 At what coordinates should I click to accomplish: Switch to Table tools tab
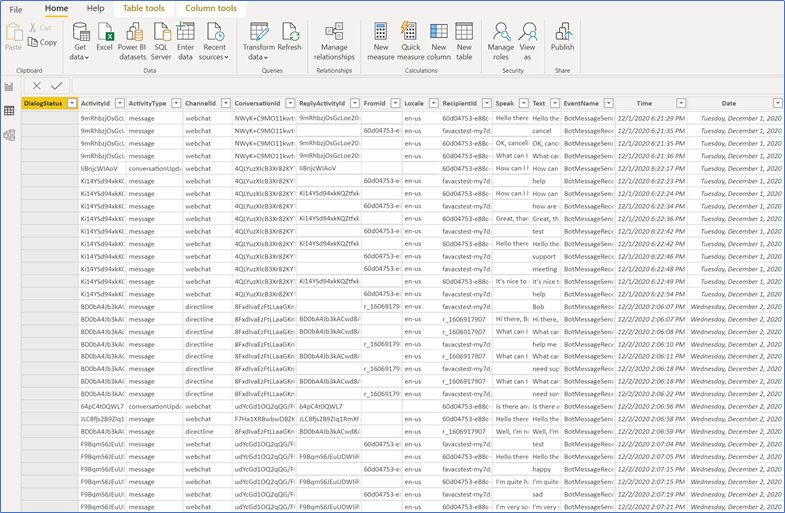[144, 9]
